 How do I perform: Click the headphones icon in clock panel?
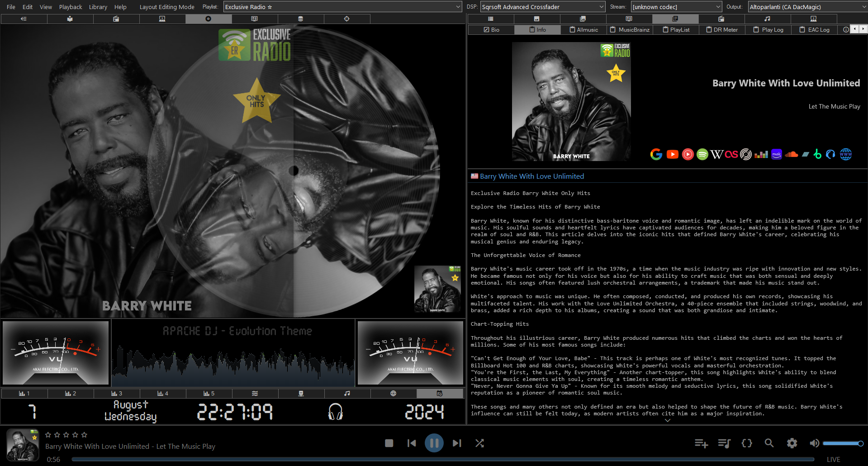[335, 412]
